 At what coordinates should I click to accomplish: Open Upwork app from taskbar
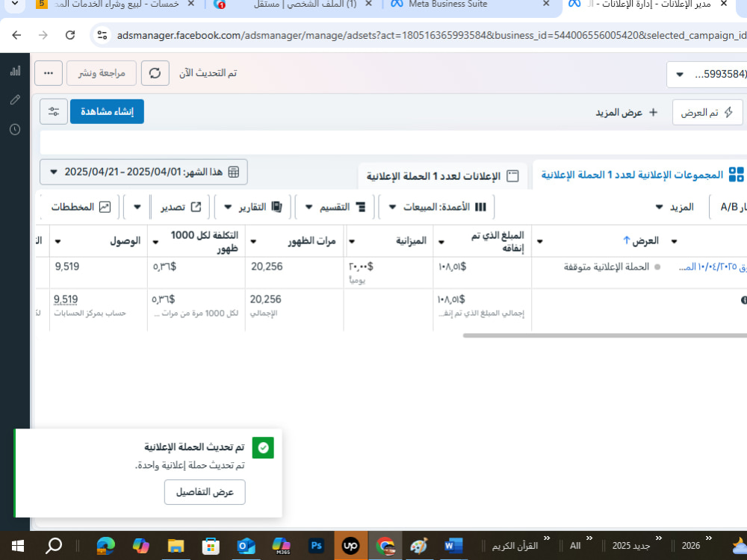tap(350, 546)
